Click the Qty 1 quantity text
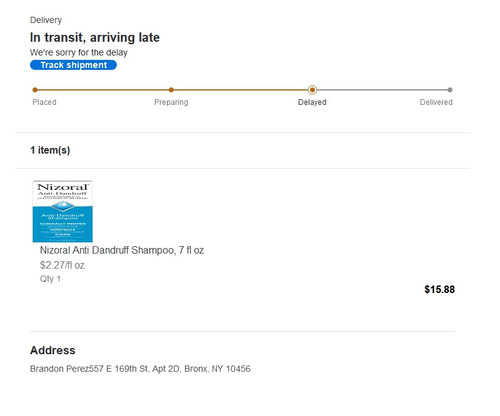Image resolution: width=500 pixels, height=416 pixels. (x=50, y=279)
